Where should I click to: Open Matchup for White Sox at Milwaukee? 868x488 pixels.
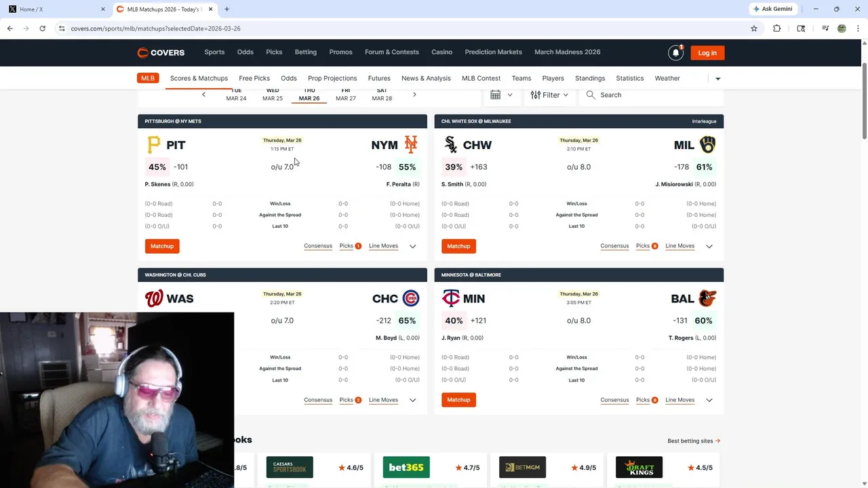coord(458,246)
